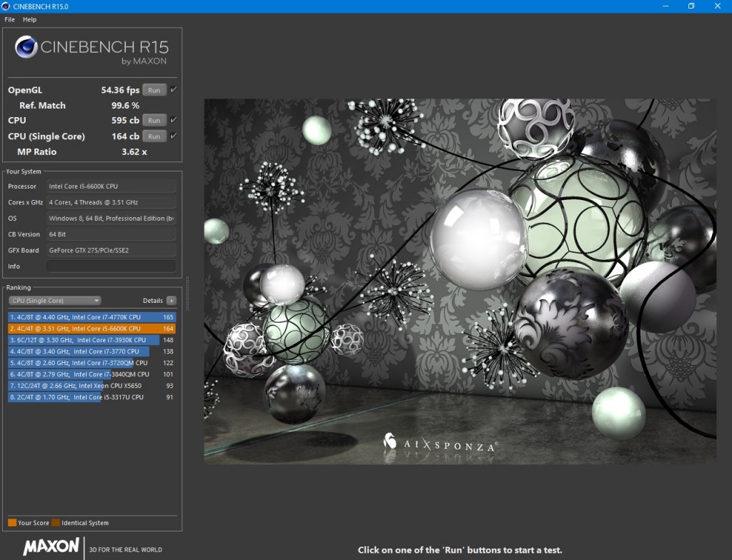Open the Help menu
This screenshot has width=732, height=560.
point(29,19)
